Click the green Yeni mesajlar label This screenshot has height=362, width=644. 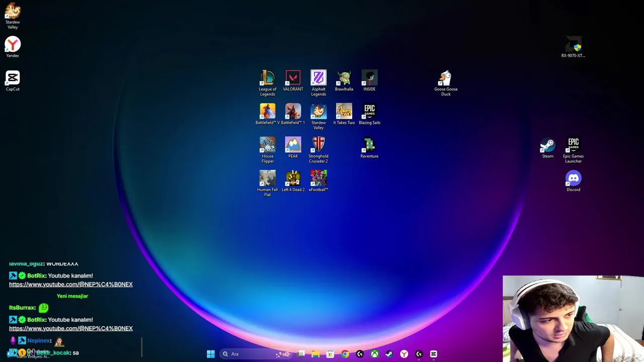[x=72, y=296]
